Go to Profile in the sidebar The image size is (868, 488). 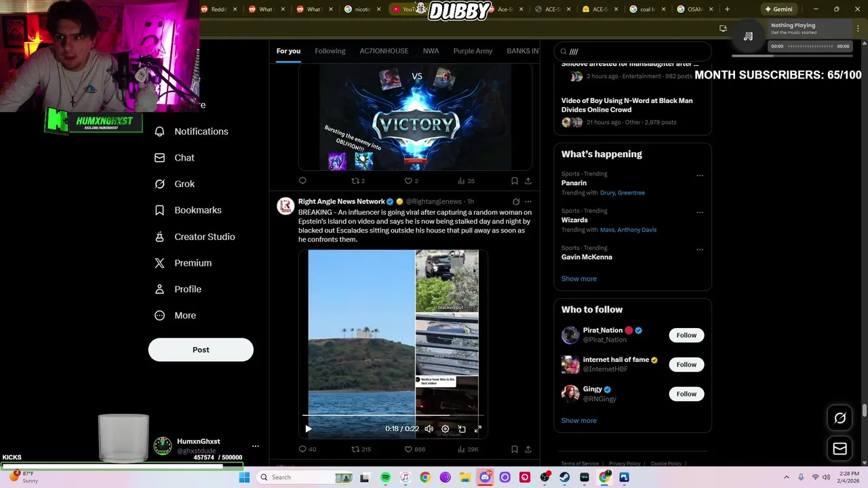point(178,289)
